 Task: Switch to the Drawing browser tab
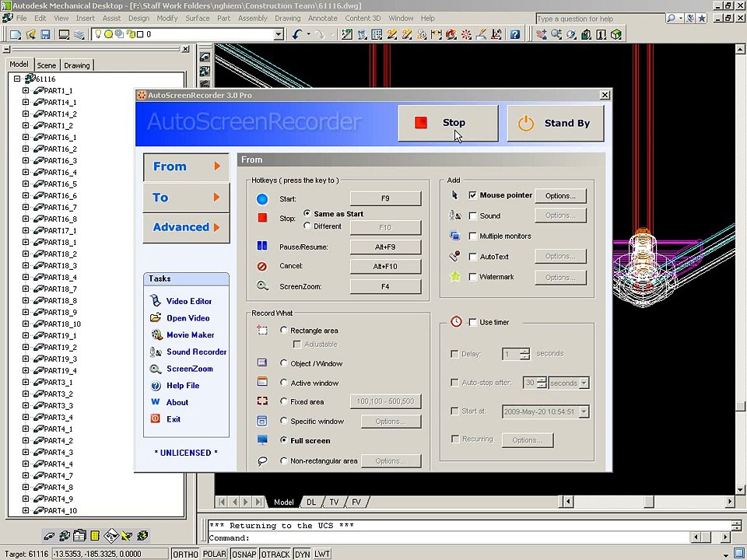77,65
